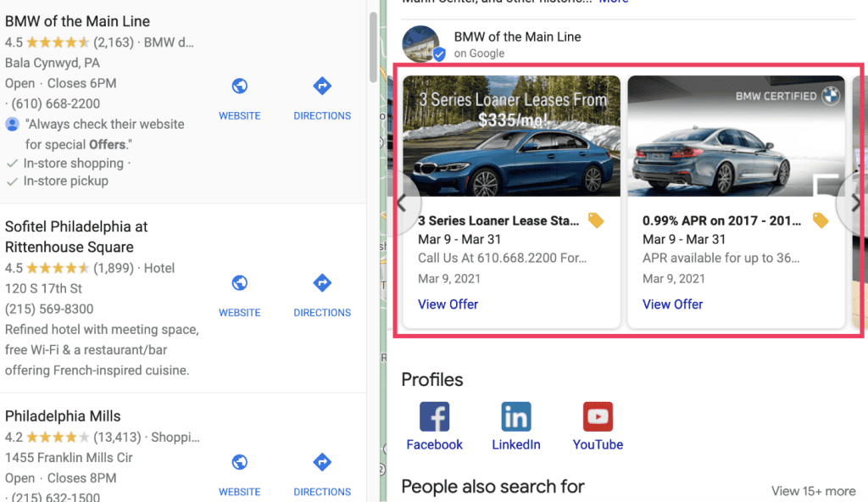The height and width of the screenshot is (502, 868).
Task: Click the 'Profiles' heading
Action: (431, 380)
